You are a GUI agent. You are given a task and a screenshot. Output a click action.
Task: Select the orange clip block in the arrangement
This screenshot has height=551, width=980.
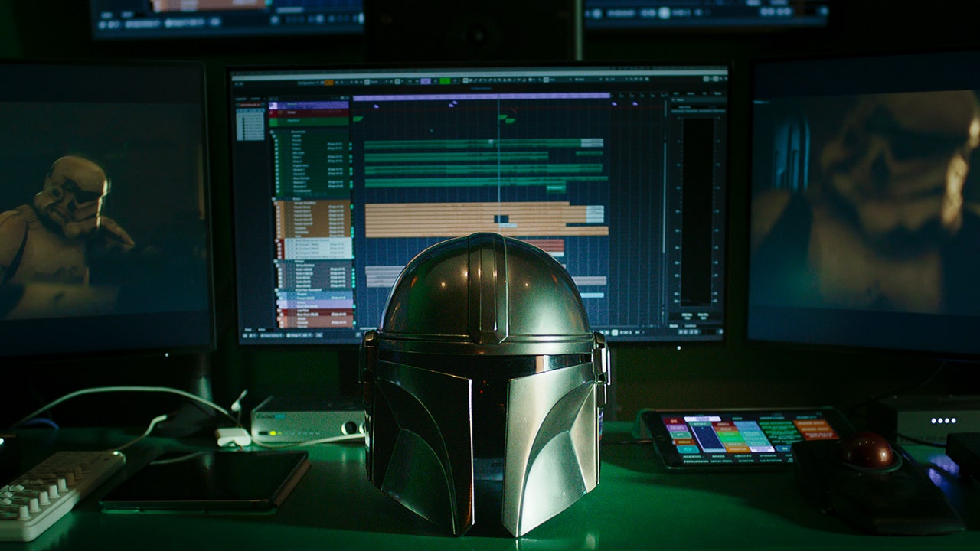click(x=486, y=219)
